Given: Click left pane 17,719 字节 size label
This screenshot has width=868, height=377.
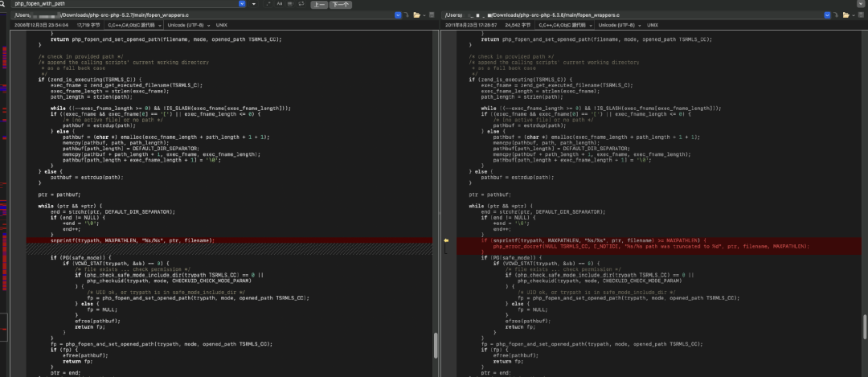Looking at the screenshot, I should click(x=88, y=25).
